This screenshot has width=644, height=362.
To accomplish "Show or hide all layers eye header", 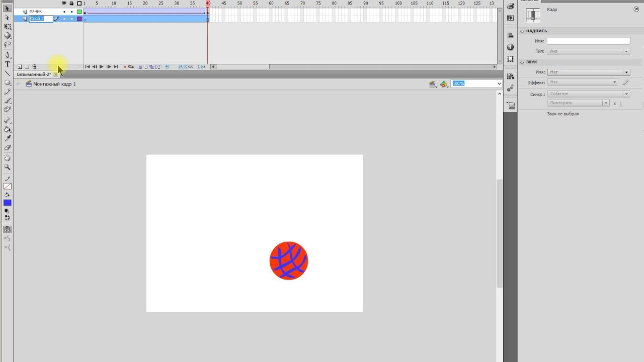I will click(64, 3).
